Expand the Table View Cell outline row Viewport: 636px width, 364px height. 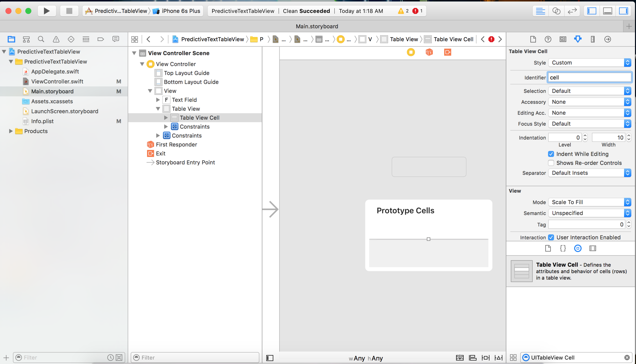(166, 118)
